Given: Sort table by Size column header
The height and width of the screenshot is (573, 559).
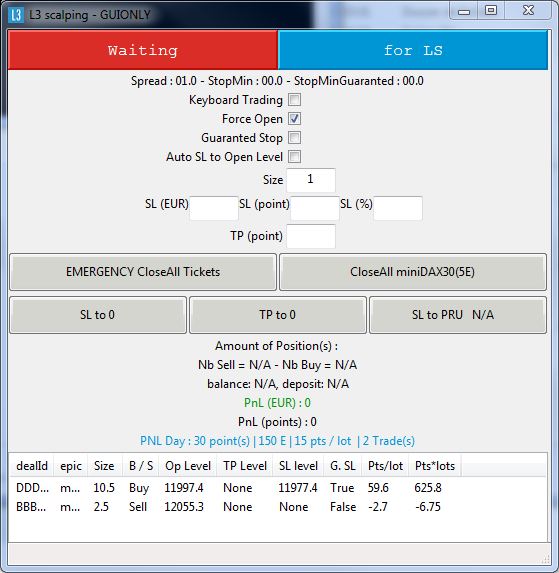Looking at the screenshot, I should pyautogui.click(x=104, y=466).
